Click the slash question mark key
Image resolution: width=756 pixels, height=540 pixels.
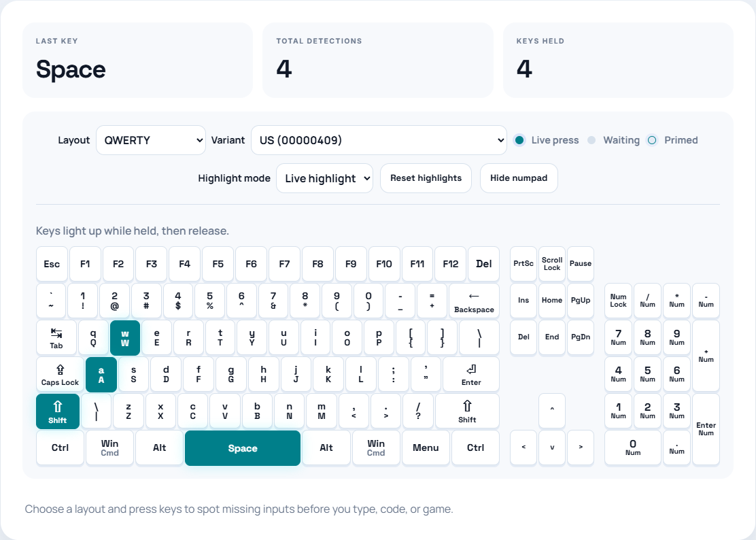click(418, 411)
